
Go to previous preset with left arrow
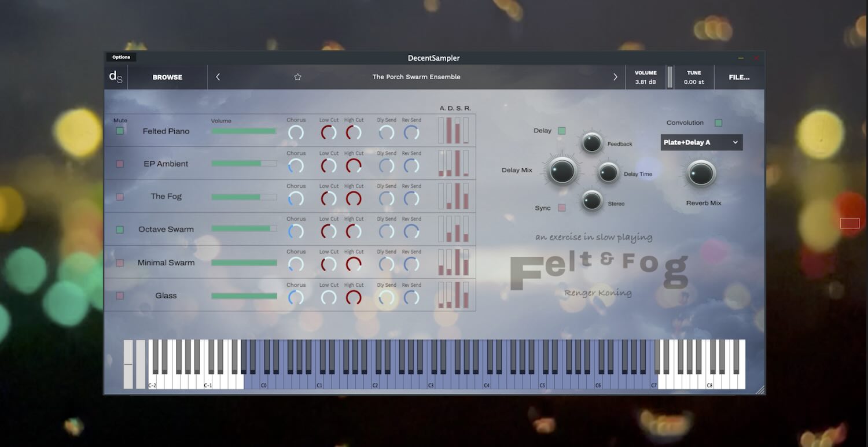(218, 77)
